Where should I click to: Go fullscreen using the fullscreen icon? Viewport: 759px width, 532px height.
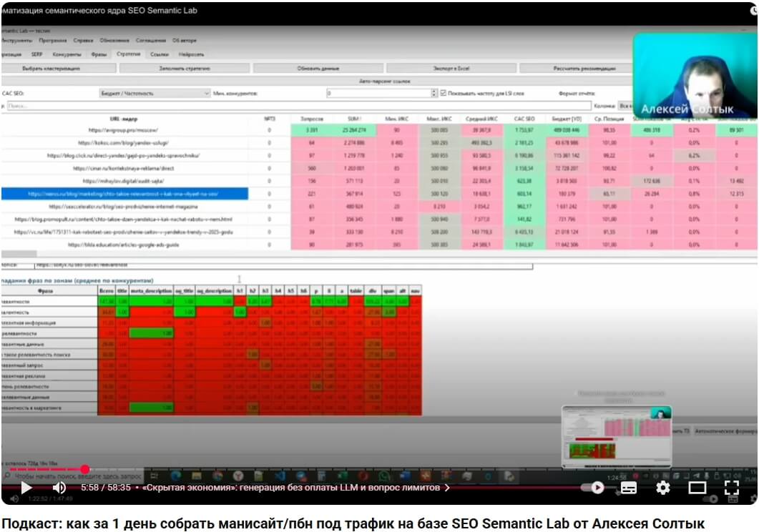click(x=731, y=488)
